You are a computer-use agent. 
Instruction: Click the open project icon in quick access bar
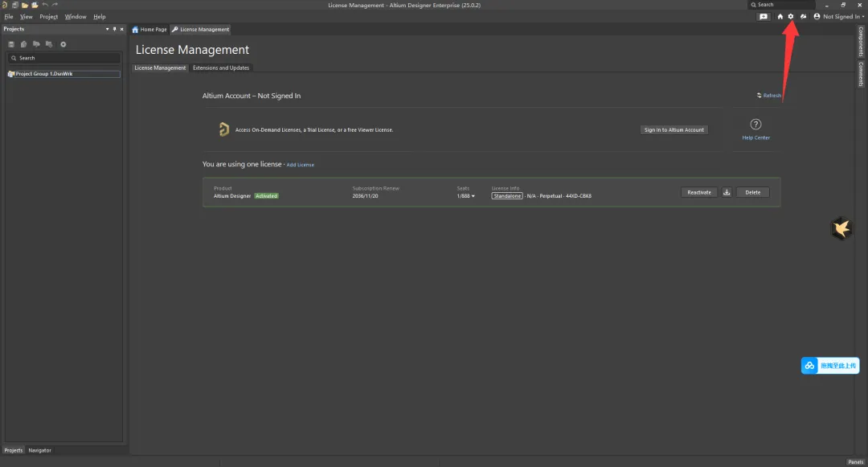pyautogui.click(x=35, y=5)
